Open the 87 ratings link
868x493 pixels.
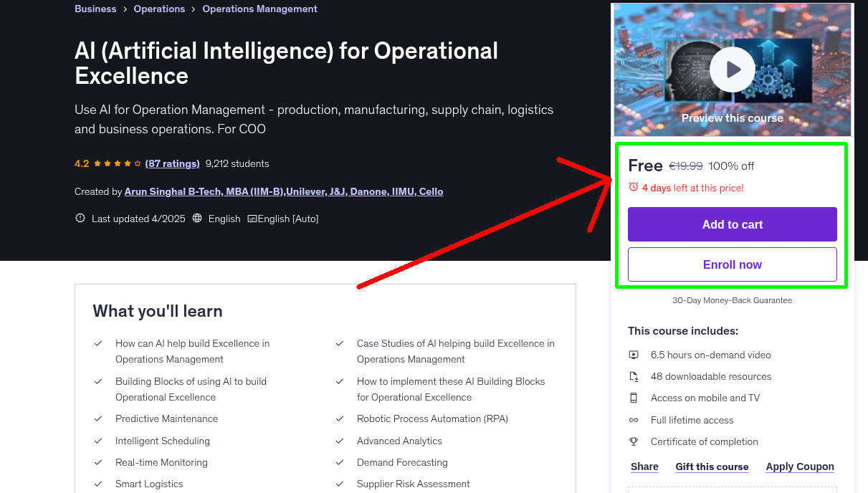click(172, 163)
